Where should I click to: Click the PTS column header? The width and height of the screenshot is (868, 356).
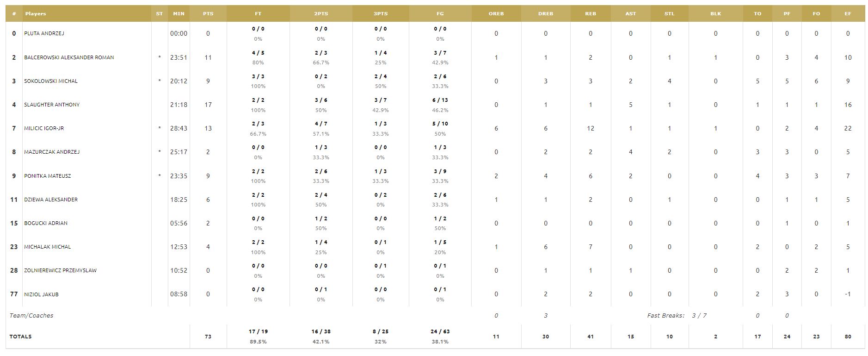[208, 14]
